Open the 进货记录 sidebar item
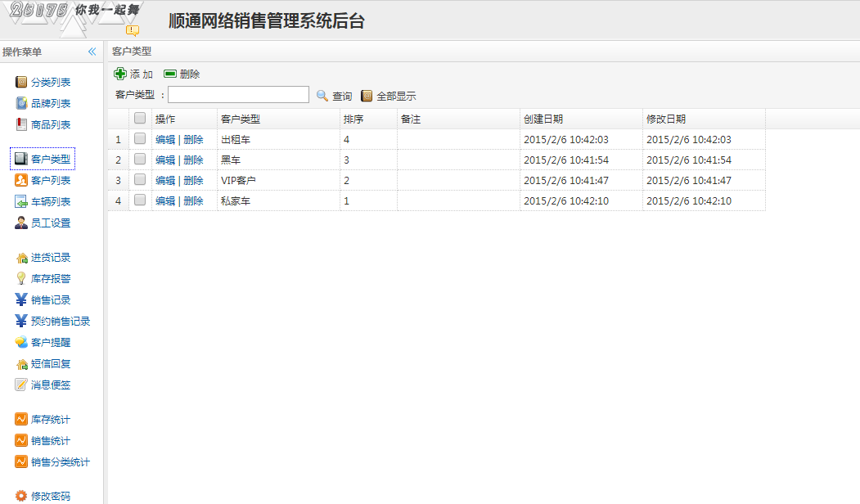This screenshot has height=504, width=860. point(50,258)
